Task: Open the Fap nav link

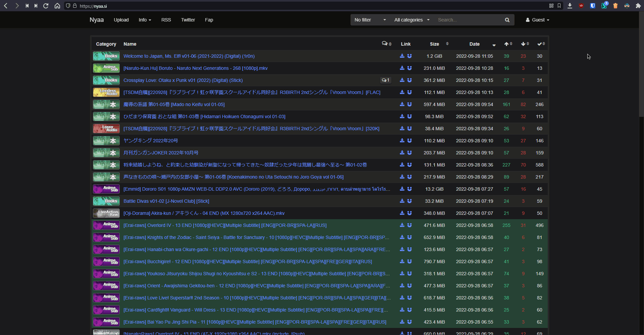Action: (209, 20)
